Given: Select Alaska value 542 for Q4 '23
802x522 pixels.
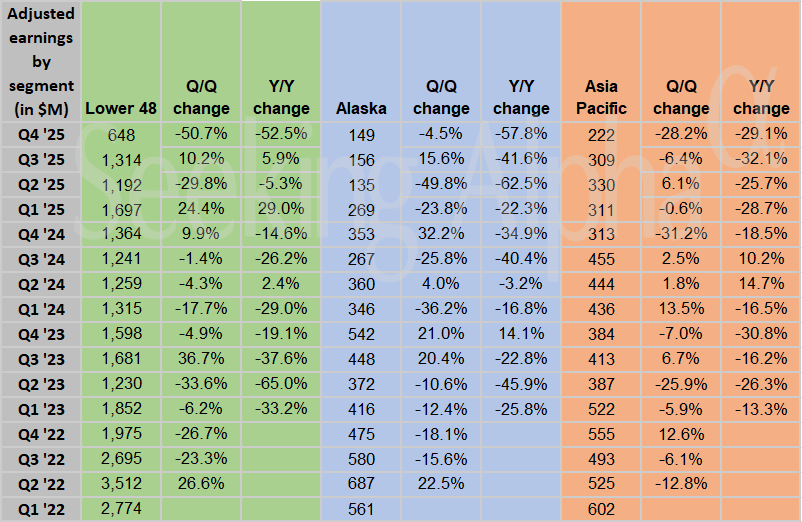Looking at the screenshot, I should (x=361, y=335).
